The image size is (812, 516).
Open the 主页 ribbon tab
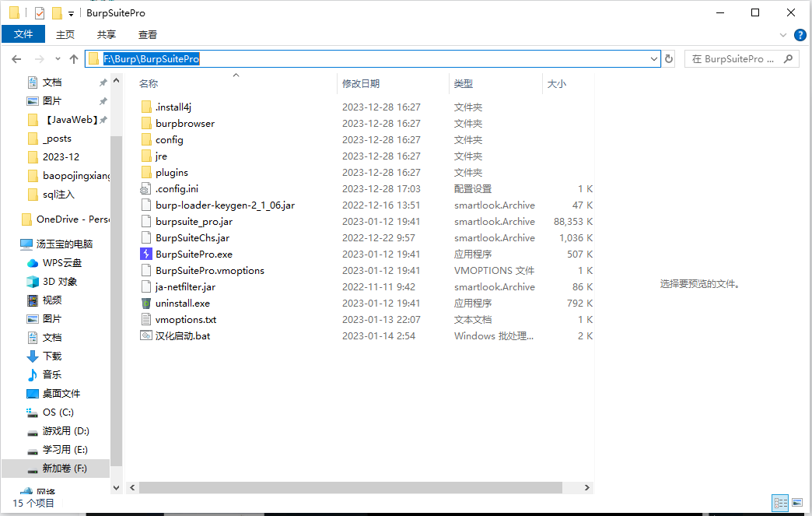[x=65, y=35]
